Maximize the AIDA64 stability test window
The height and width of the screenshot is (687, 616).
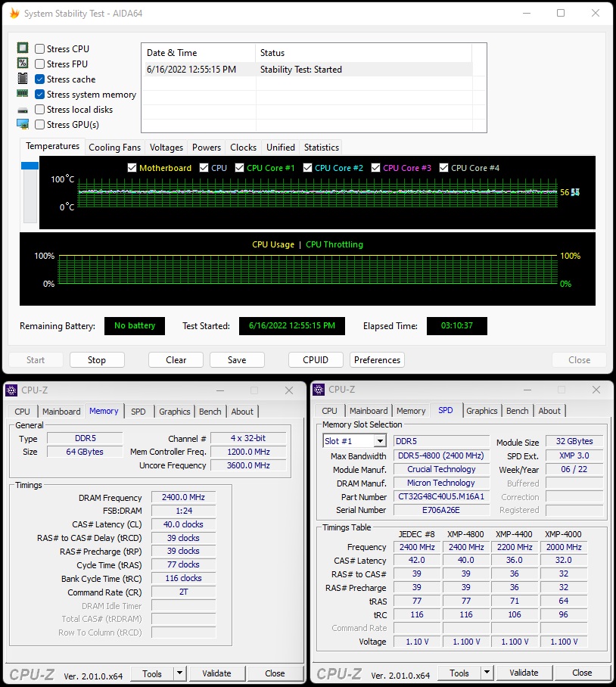561,13
